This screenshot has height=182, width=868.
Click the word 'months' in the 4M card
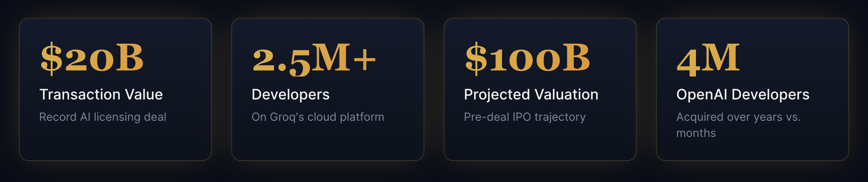(696, 133)
